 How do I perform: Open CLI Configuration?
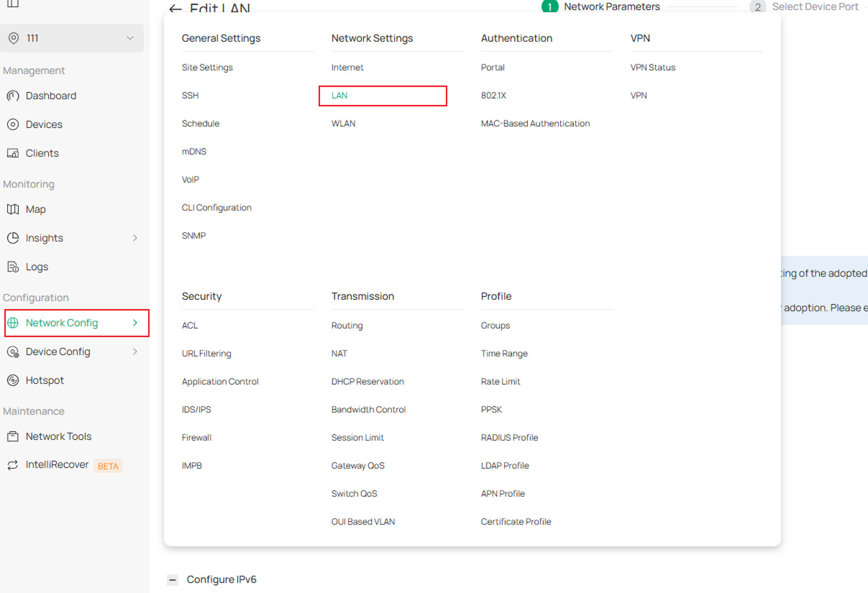coord(216,207)
